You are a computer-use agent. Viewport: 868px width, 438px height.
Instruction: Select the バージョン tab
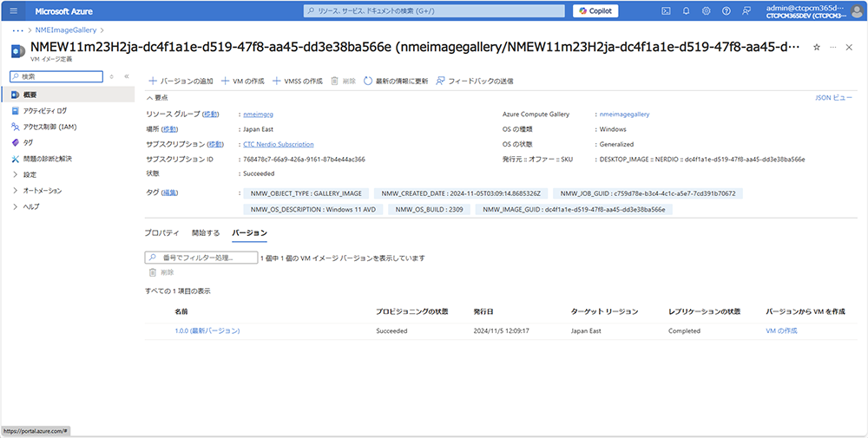click(249, 232)
